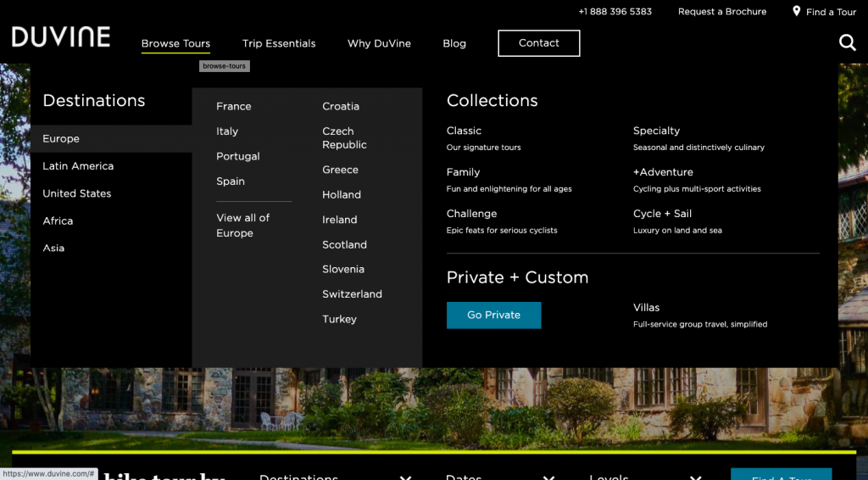Screen dimensions: 868x480
Task: Click the Contact button
Action: click(x=539, y=43)
